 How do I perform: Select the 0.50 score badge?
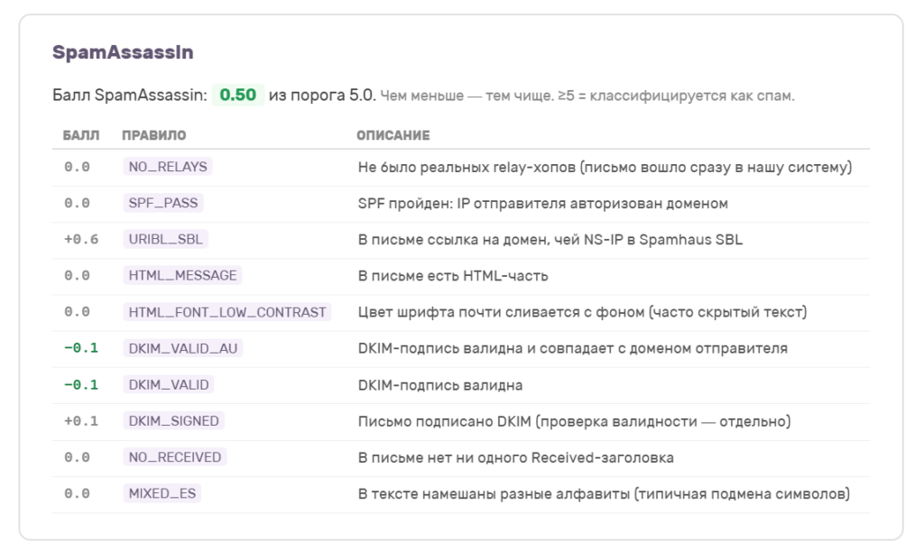237,95
